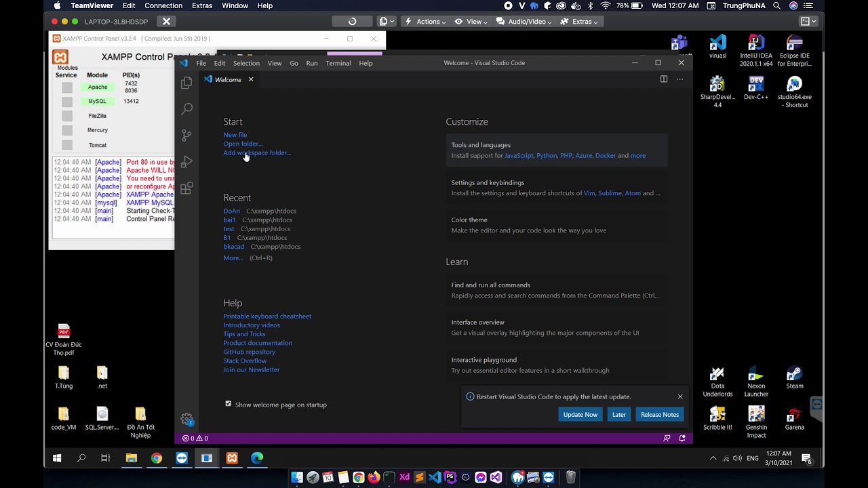Open notifications bell in status bar

[x=682, y=439]
